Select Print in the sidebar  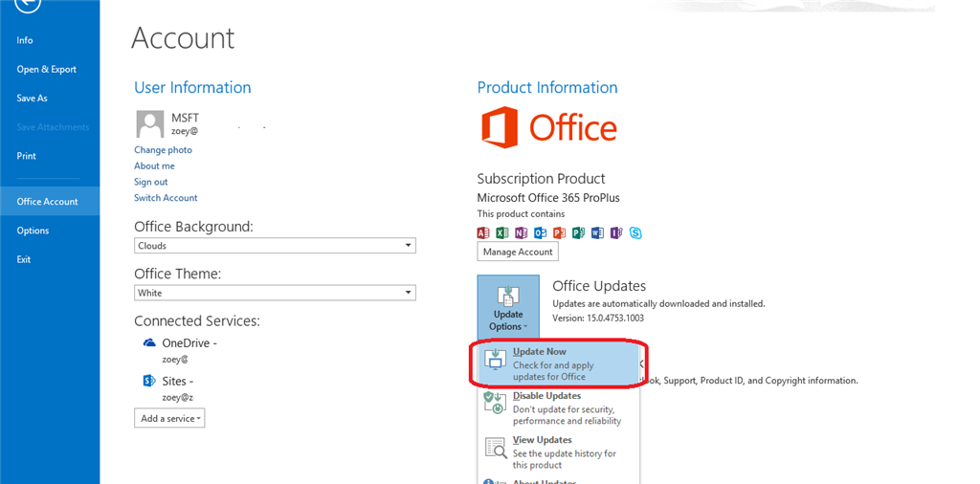tap(50, 156)
